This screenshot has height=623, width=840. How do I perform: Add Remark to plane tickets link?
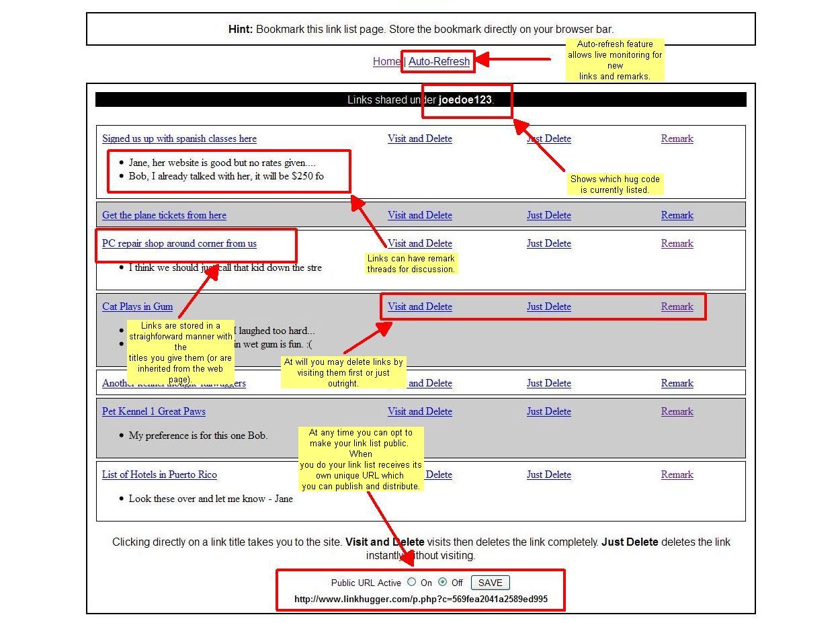click(x=677, y=215)
